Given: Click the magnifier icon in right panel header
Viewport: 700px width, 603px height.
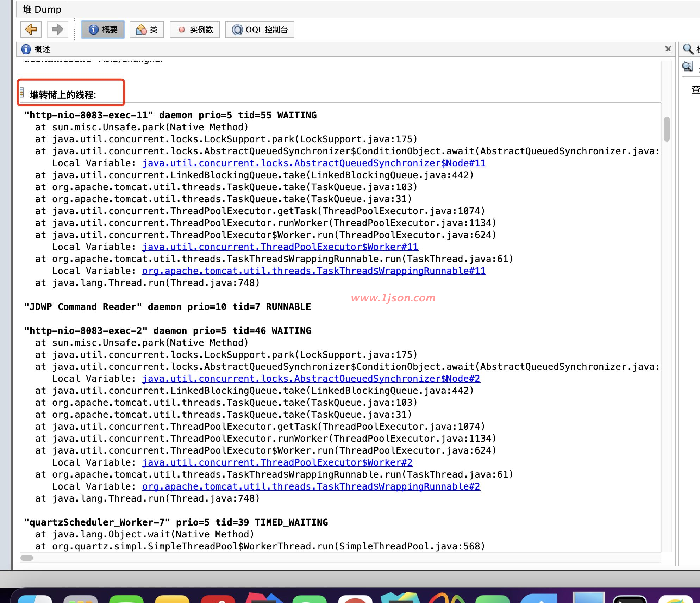Looking at the screenshot, I should pyautogui.click(x=688, y=49).
